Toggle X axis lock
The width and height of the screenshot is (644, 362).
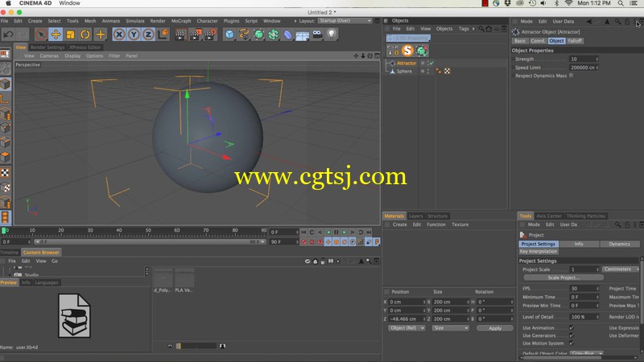point(119,35)
